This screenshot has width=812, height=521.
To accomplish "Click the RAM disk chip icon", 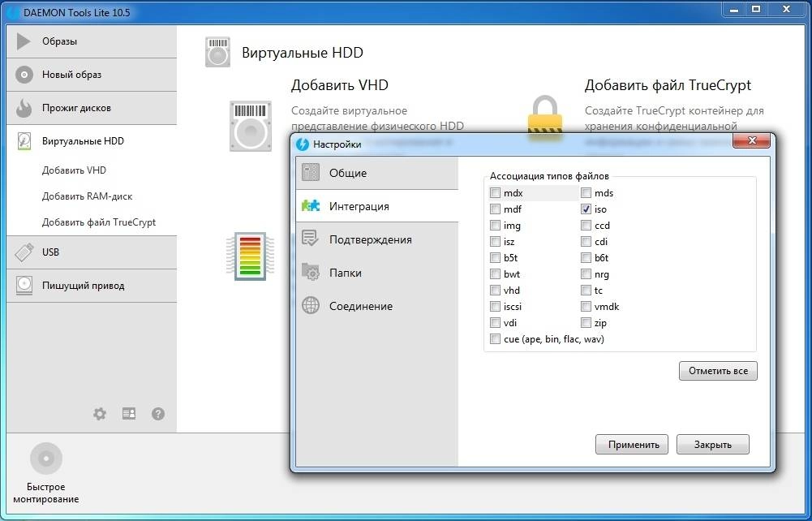I will pyautogui.click(x=251, y=256).
